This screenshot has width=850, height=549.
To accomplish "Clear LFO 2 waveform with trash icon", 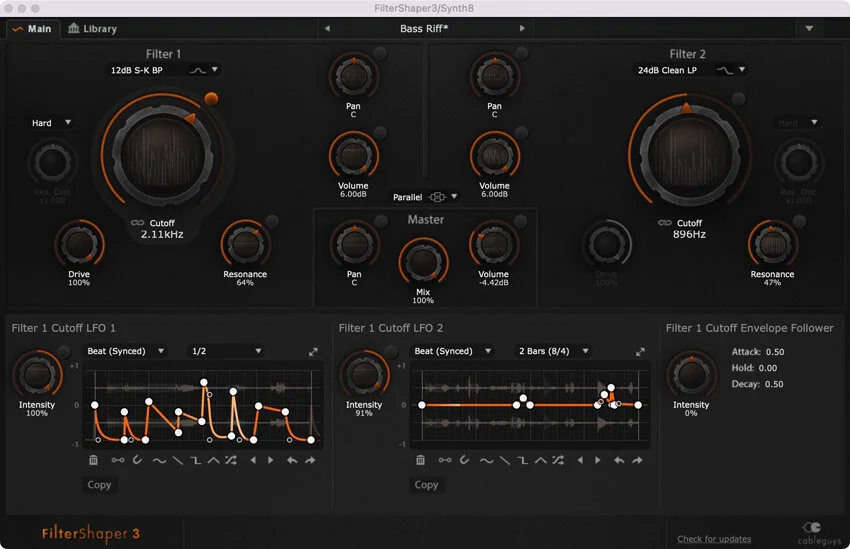I will click(420, 460).
